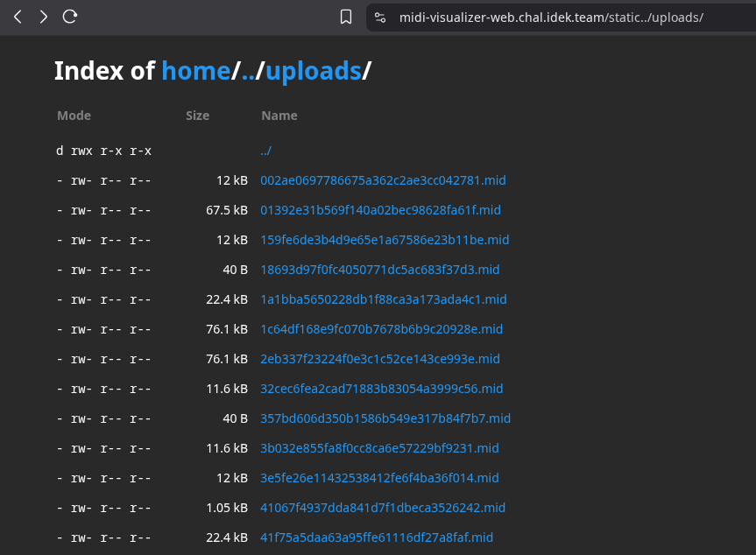Open the site permissions icon in address bar

(380, 16)
